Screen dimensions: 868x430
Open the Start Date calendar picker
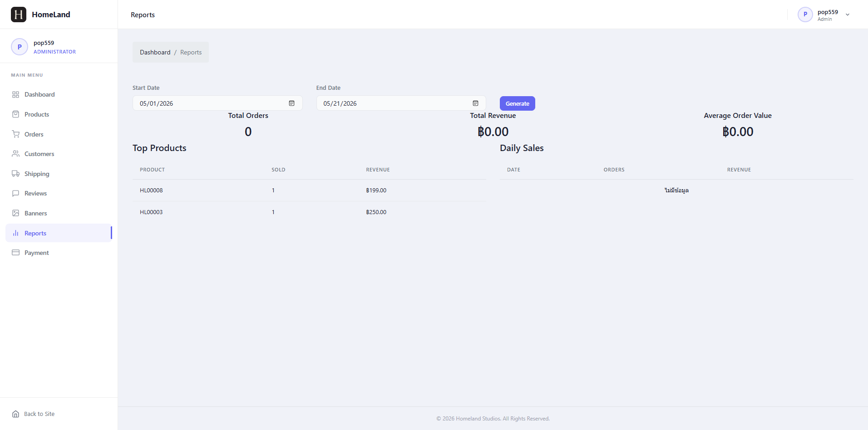(x=292, y=103)
